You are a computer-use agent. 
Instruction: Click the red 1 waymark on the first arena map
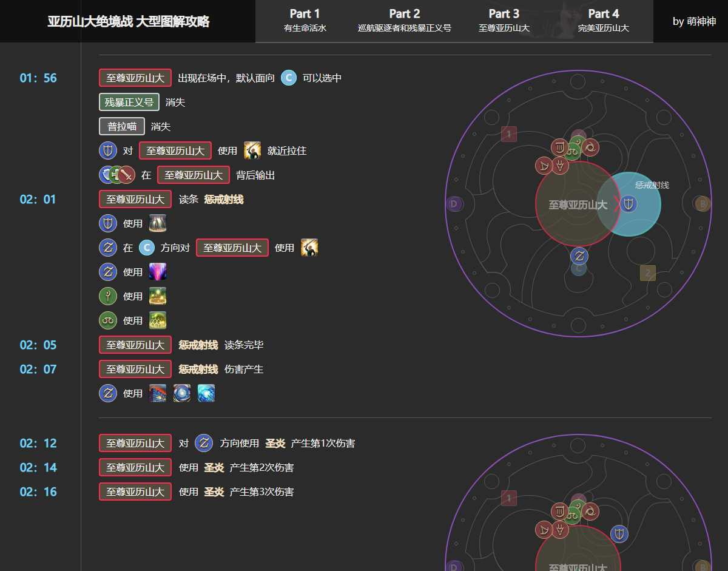509,133
